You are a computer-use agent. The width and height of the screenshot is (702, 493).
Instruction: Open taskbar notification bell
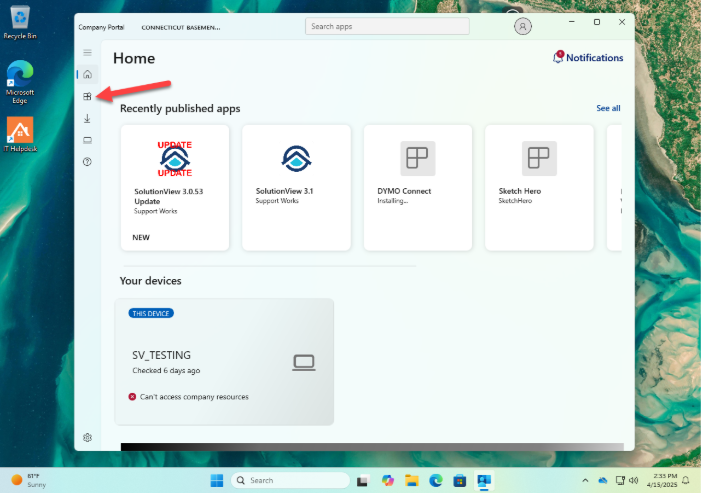pos(685,480)
